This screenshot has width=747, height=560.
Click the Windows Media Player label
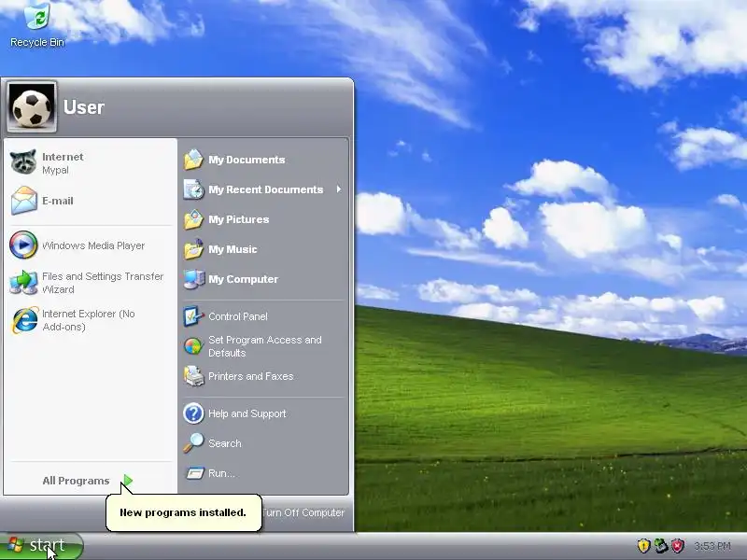point(93,245)
